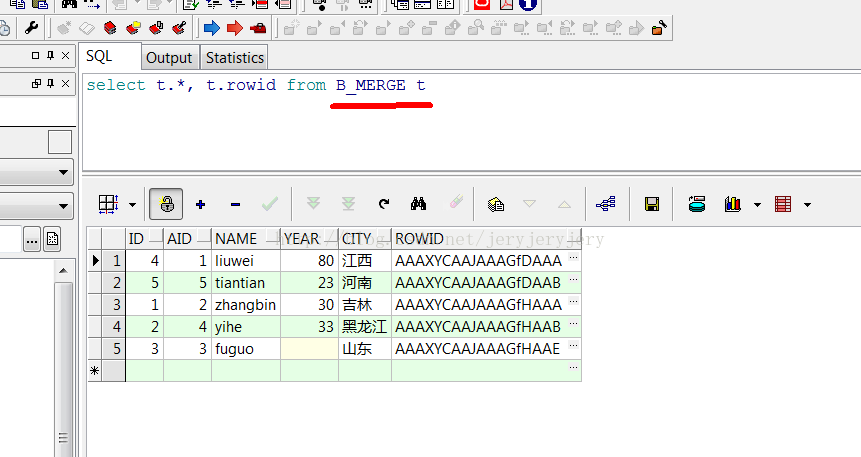Switch to the Statistics tab
The height and width of the screenshot is (457, 861).
pyautogui.click(x=235, y=58)
